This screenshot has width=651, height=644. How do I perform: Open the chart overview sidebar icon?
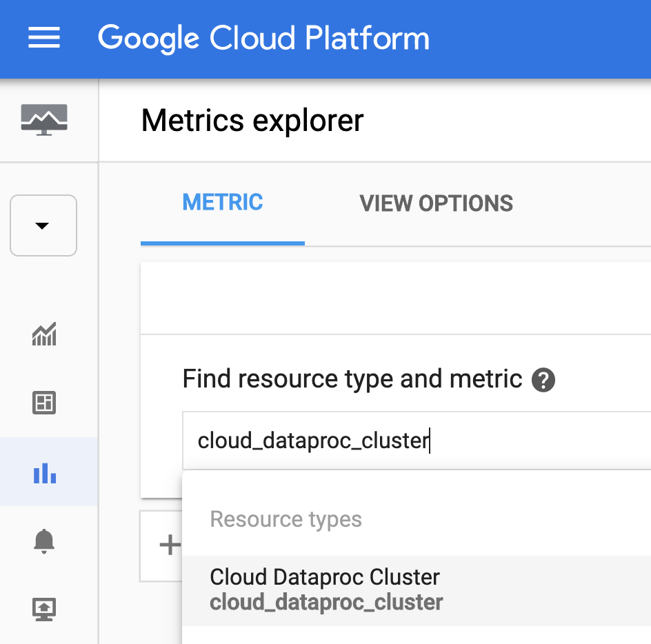click(44, 334)
